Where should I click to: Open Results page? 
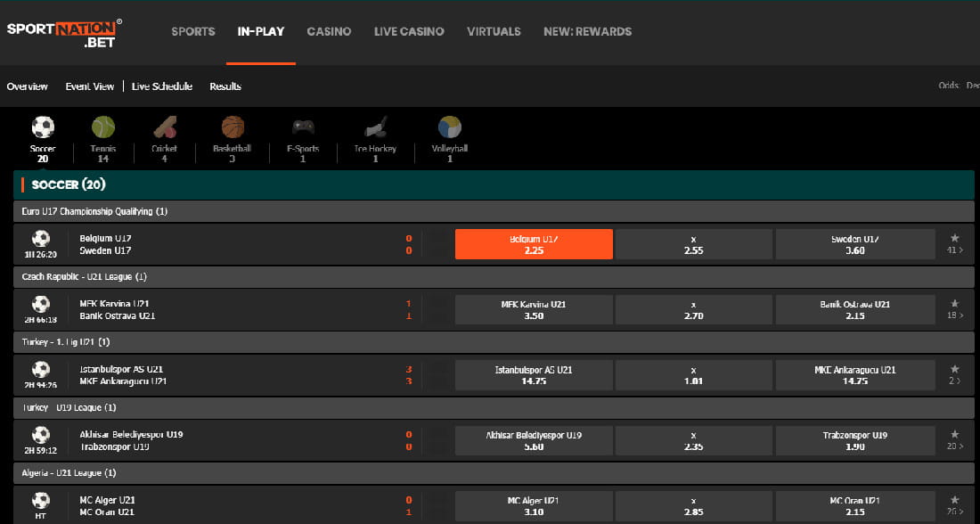coord(225,86)
